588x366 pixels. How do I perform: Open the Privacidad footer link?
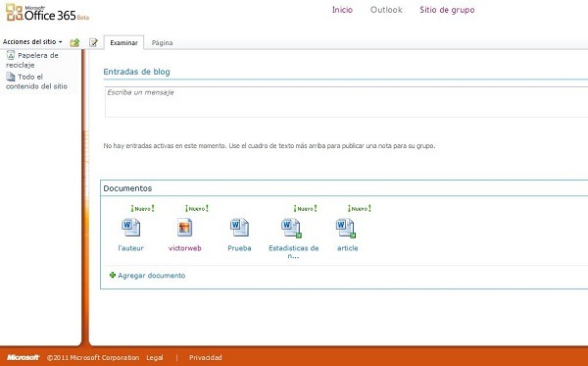click(x=206, y=358)
